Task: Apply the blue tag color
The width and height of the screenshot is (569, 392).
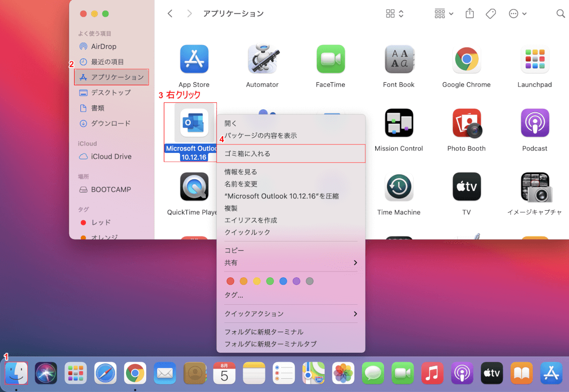Action: [284, 281]
